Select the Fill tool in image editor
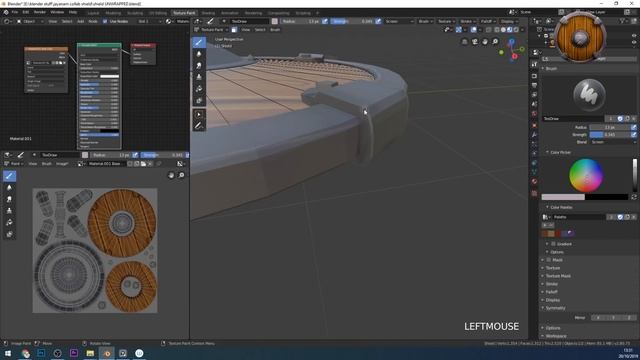 point(9,222)
